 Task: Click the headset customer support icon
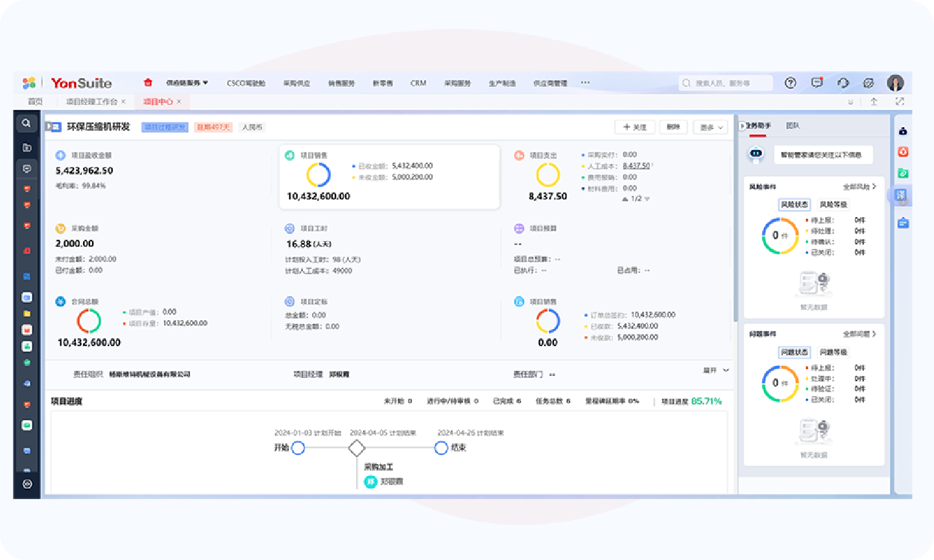[x=843, y=83]
